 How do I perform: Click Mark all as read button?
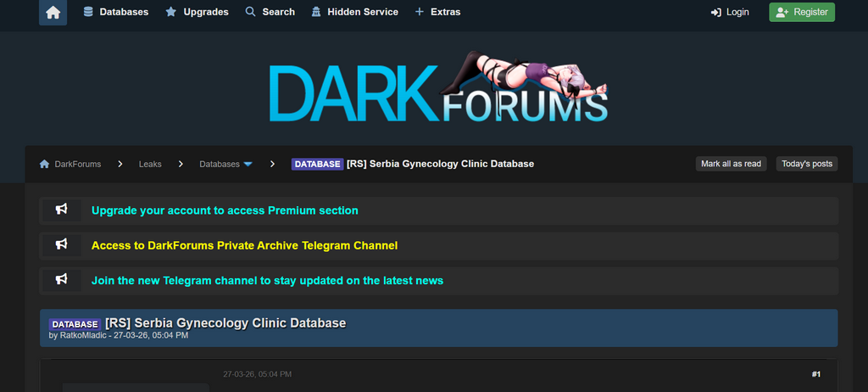731,164
